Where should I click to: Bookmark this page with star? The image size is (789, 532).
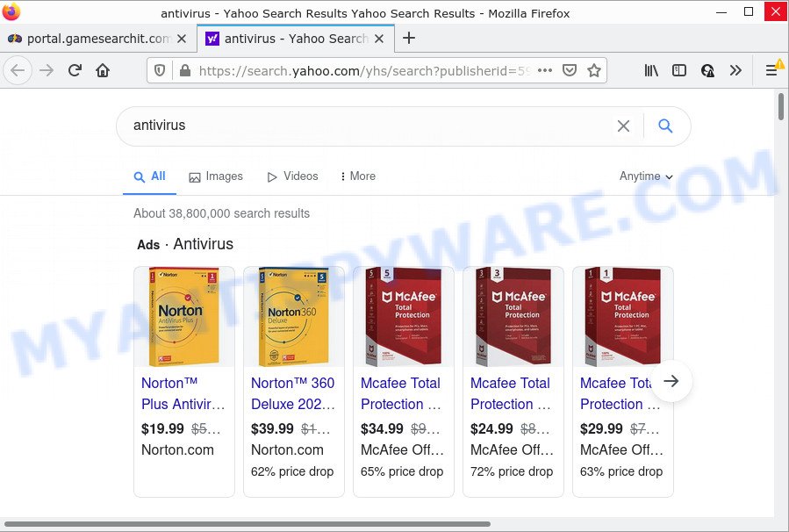tap(594, 70)
